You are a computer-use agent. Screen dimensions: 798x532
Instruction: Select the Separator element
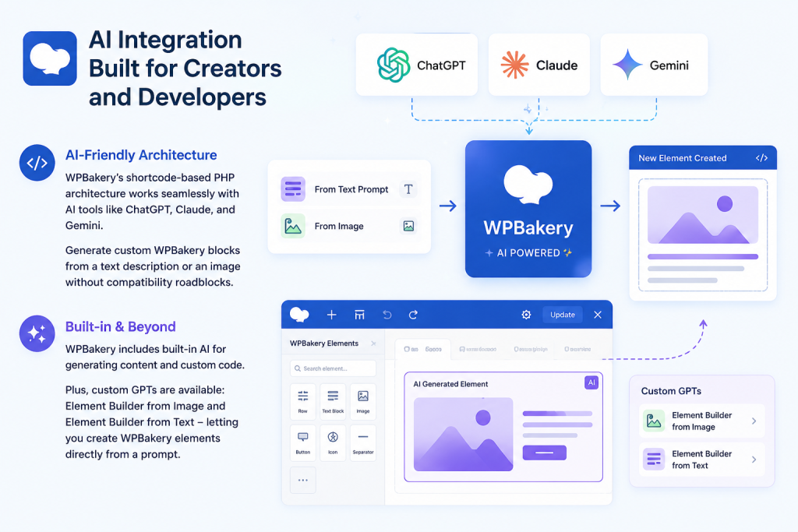[x=363, y=443]
